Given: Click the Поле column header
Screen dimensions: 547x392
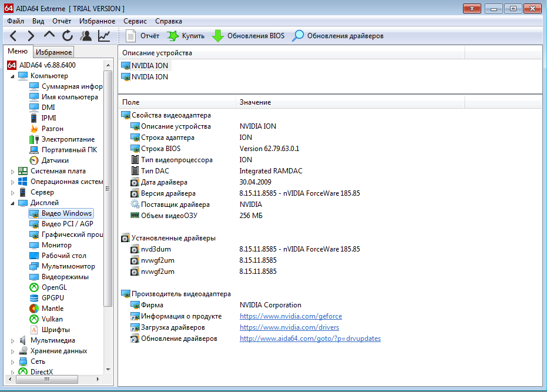Looking at the screenshot, I should tap(177, 102).
